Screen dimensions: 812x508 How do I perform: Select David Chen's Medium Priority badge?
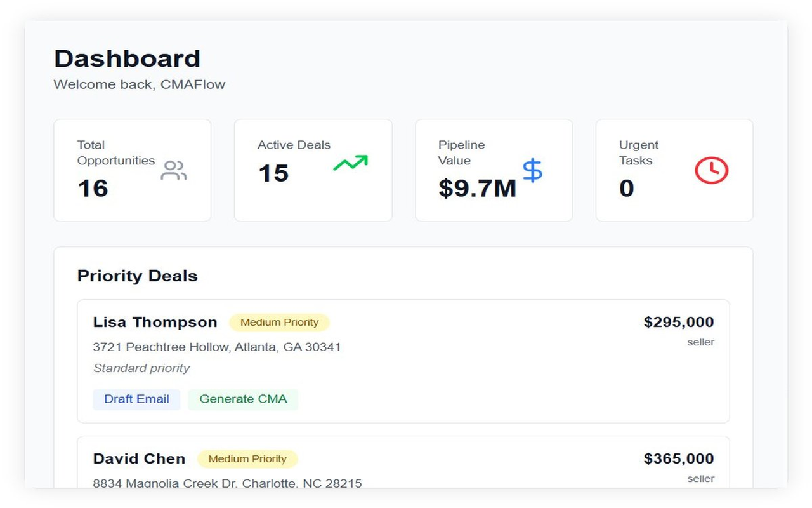click(247, 459)
